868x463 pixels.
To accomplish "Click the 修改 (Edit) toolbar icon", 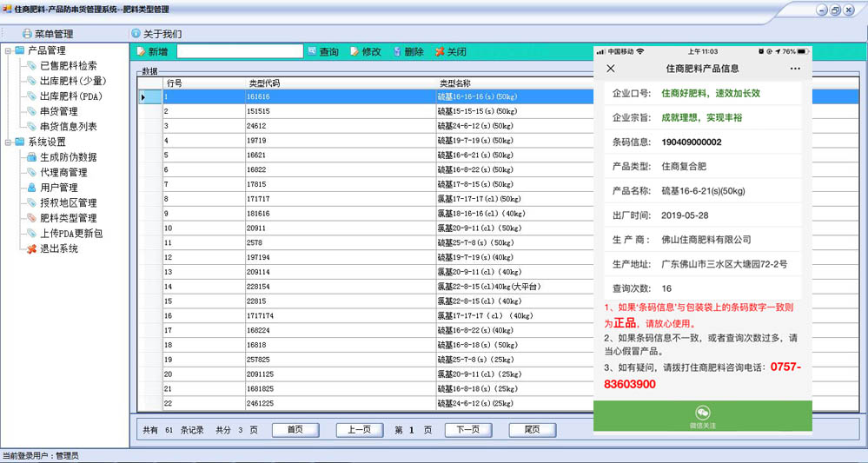I will [x=354, y=52].
